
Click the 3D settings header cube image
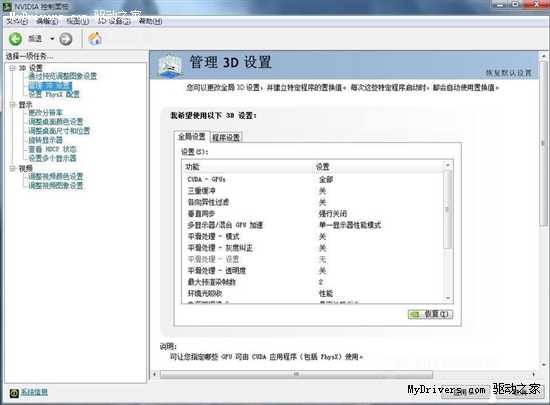170,65
